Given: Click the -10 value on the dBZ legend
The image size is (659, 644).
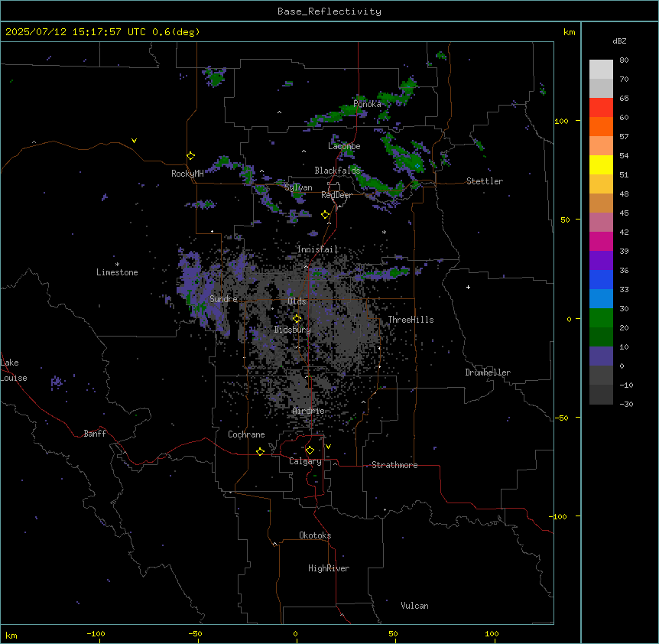Looking at the screenshot, I should coord(626,385).
